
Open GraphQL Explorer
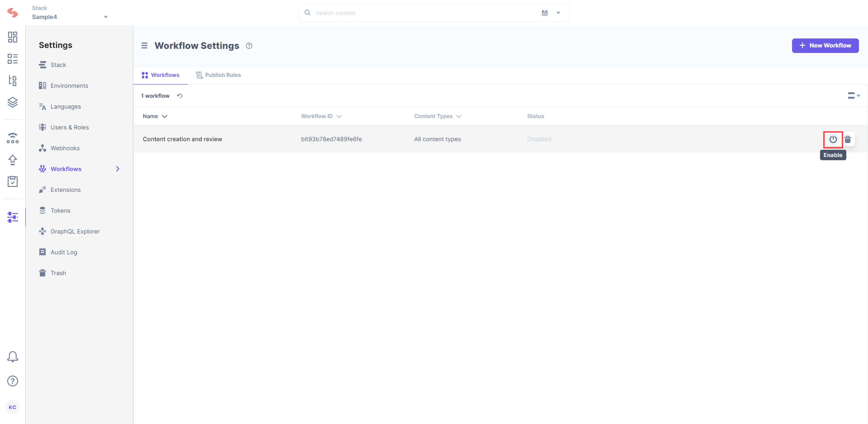click(69, 231)
